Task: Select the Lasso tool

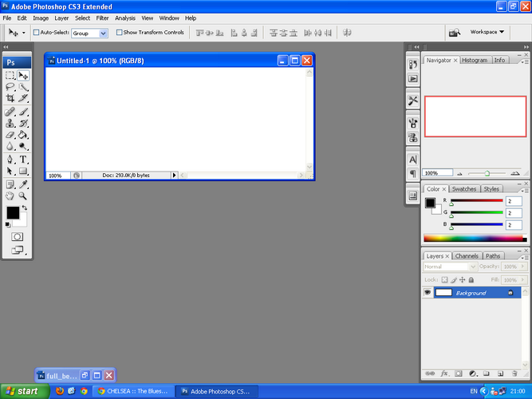Action: click(x=10, y=87)
